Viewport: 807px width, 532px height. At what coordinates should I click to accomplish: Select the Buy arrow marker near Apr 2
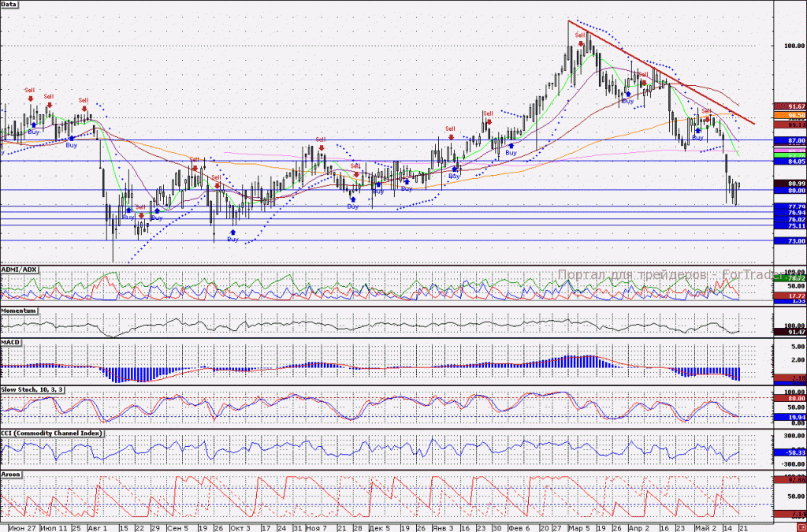coord(628,95)
